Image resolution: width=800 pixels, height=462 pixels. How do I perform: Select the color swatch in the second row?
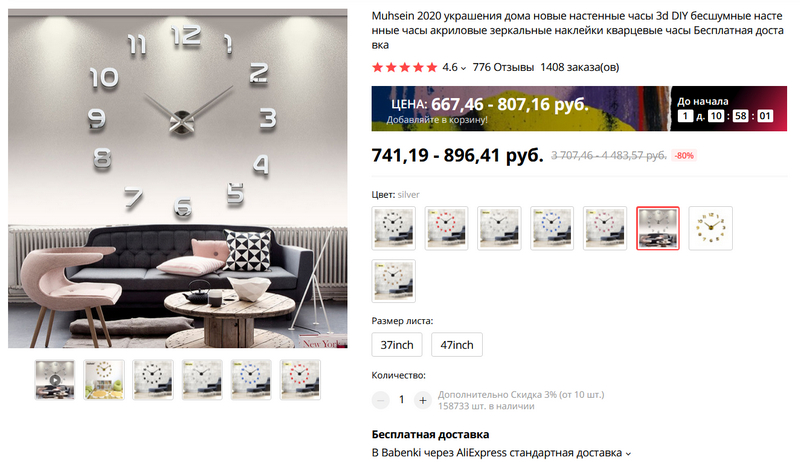click(x=393, y=281)
